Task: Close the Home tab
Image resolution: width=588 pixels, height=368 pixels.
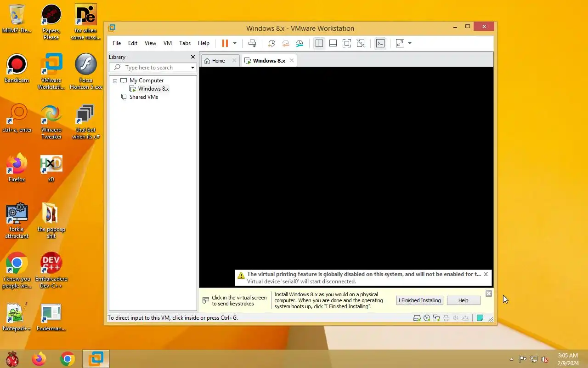Action: pos(234,60)
